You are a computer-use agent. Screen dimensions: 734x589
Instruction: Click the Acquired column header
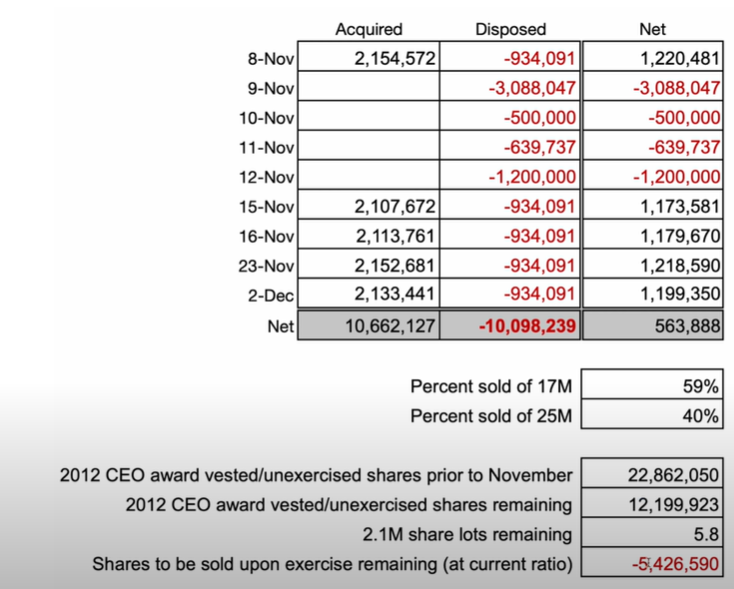[368, 30]
